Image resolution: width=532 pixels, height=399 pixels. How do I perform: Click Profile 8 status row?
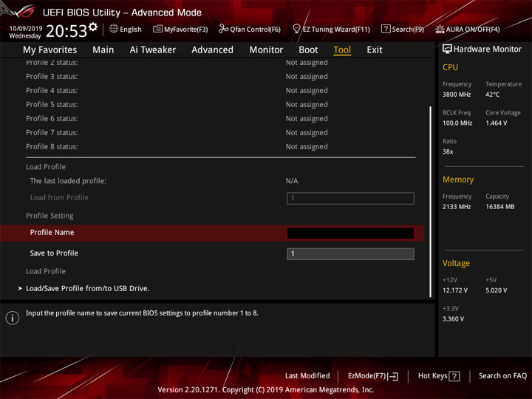(x=220, y=146)
